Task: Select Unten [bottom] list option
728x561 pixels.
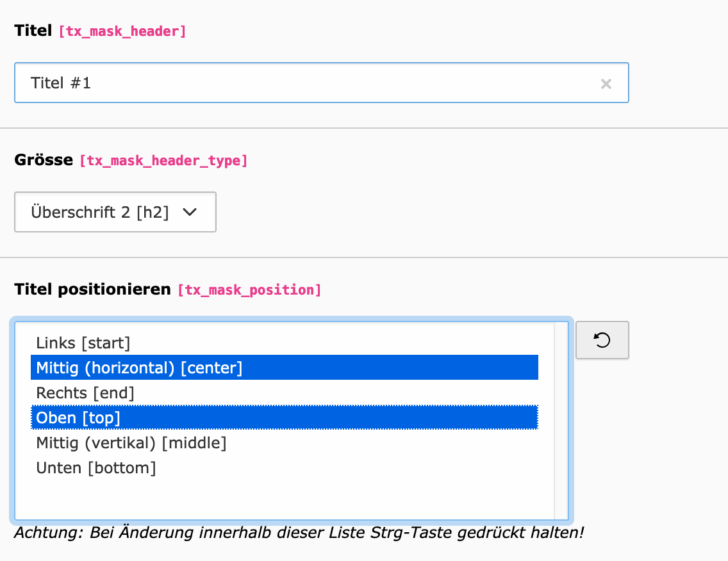Action: (x=96, y=468)
